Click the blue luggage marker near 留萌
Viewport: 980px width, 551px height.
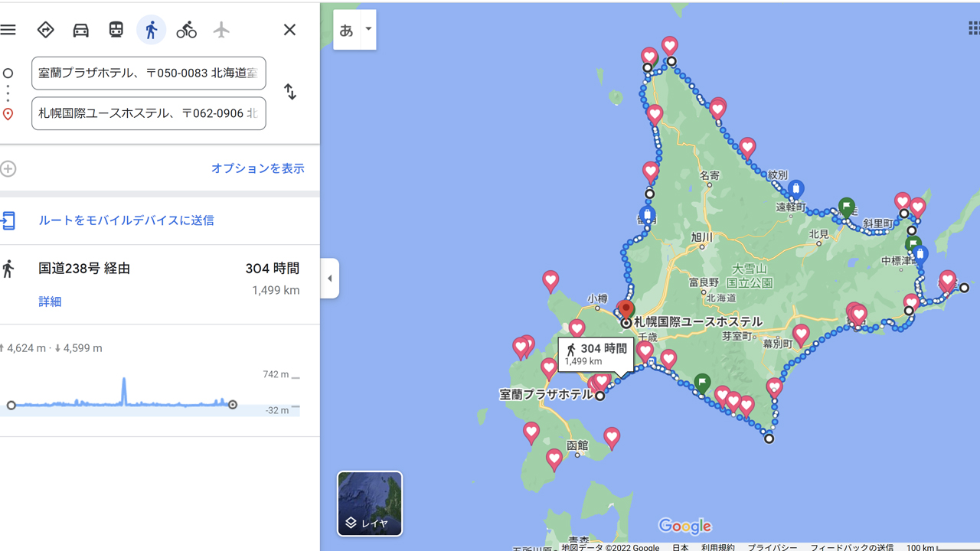coord(647,216)
